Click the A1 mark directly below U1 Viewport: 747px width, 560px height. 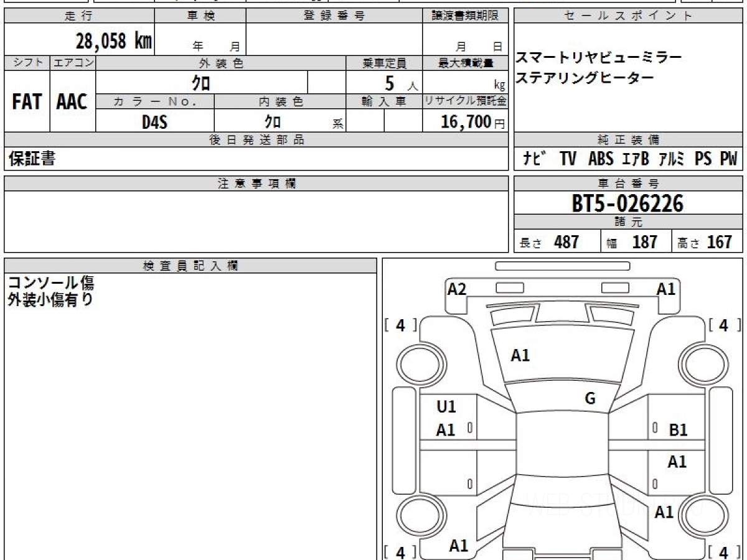click(x=446, y=430)
